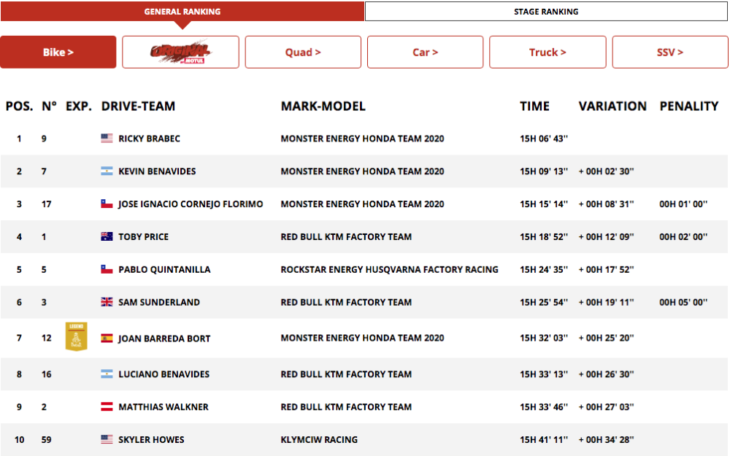This screenshot has width=730, height=456.
Task: Open the Original by Motul category
Action: [180, 52]
